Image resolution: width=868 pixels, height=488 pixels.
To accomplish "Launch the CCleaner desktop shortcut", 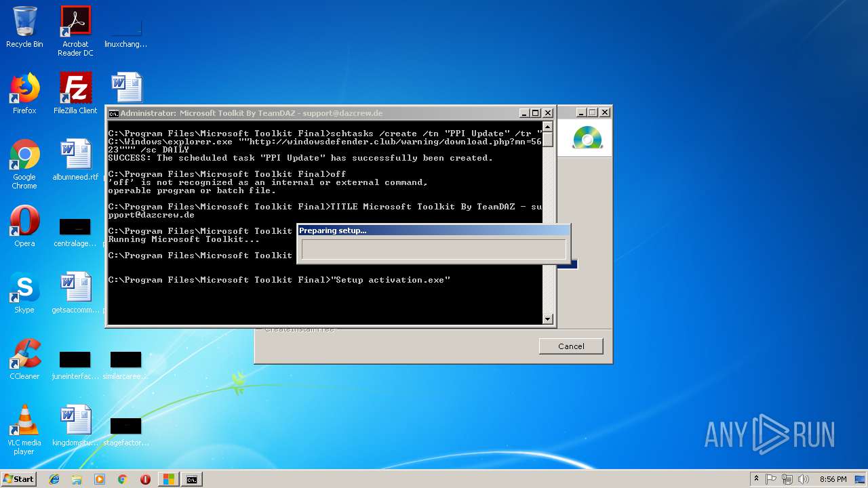I will pos(24,359).
